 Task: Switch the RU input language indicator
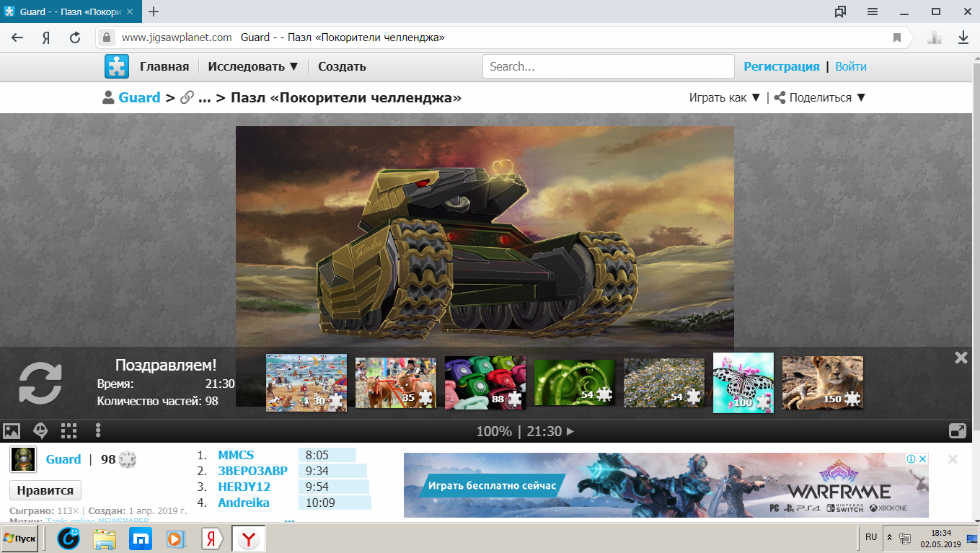coord(871,537)
